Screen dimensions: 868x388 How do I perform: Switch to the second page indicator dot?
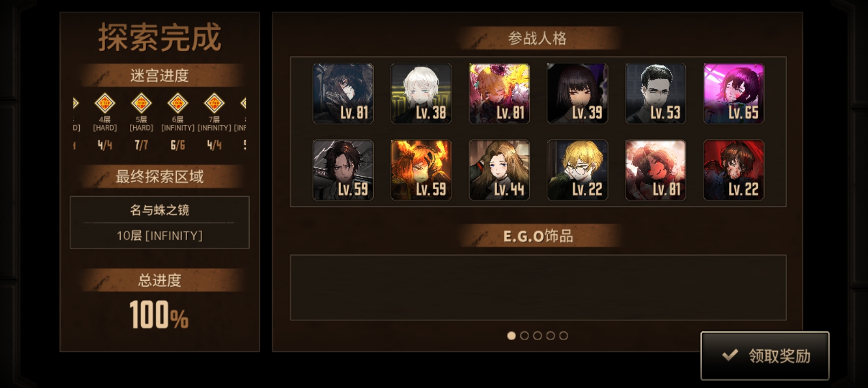524,336
